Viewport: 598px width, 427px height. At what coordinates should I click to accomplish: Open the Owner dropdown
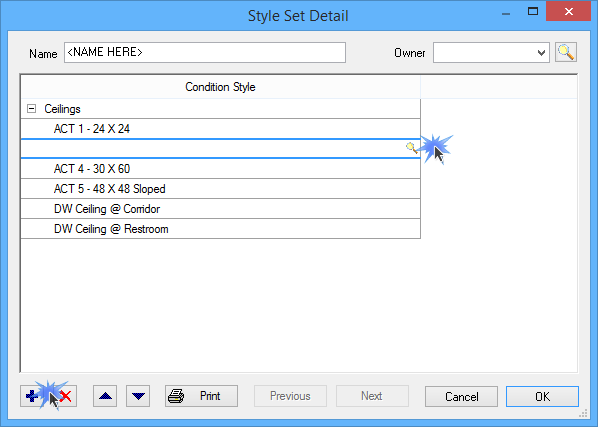pyautogui.click(x=541, y=53)
